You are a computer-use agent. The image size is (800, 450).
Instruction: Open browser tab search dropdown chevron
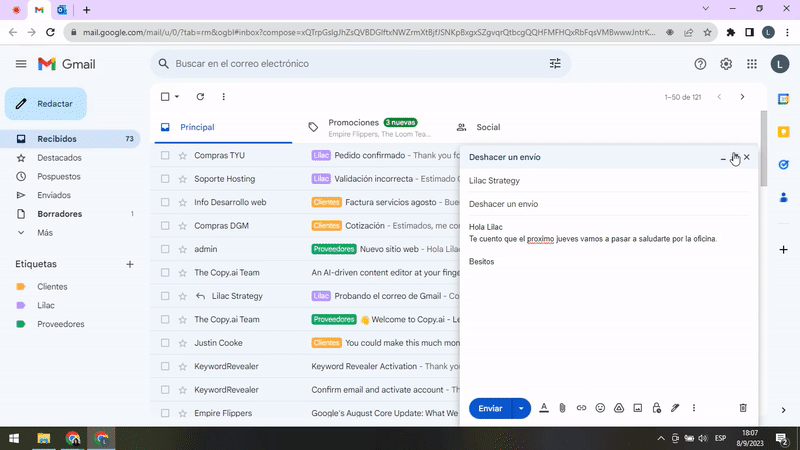tap(706, 9)
